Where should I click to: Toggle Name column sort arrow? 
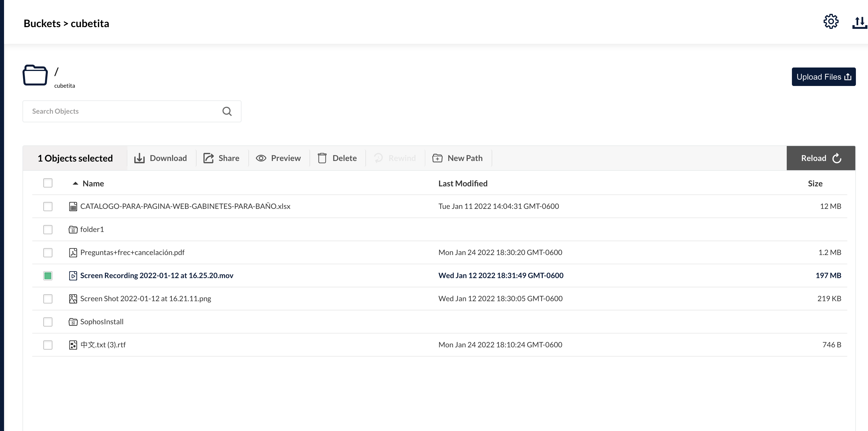click(76, 183)
